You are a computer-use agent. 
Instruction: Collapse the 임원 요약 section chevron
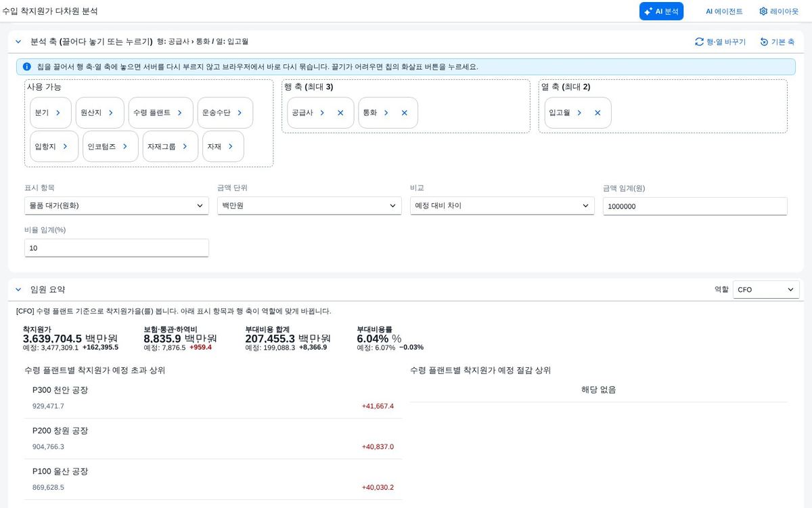click(18, 289)
